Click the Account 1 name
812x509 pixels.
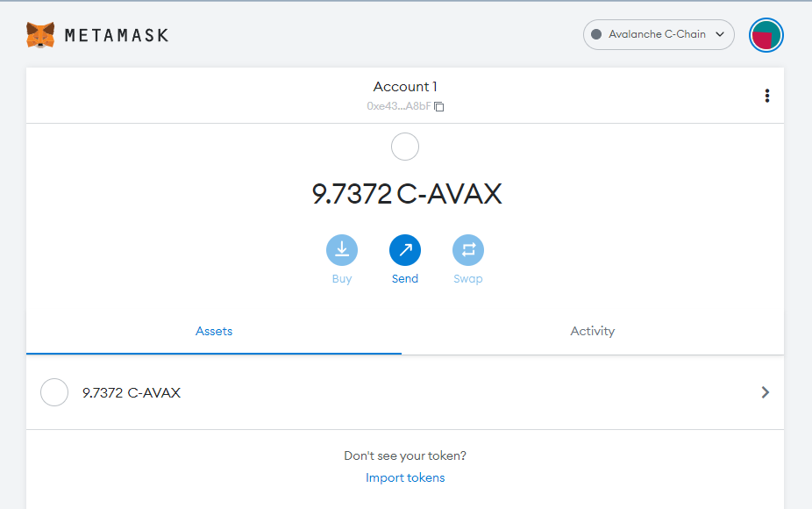click(x=405, y=87)
